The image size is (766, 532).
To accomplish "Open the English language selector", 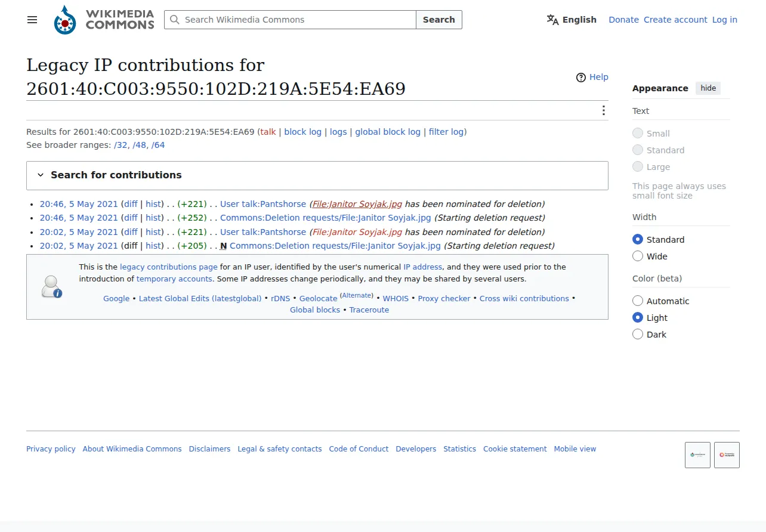I will [x=572, y=20].
